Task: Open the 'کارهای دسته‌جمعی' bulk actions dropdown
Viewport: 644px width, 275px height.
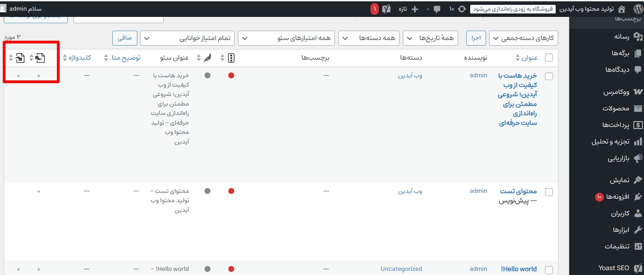Action: click(523, 38)
